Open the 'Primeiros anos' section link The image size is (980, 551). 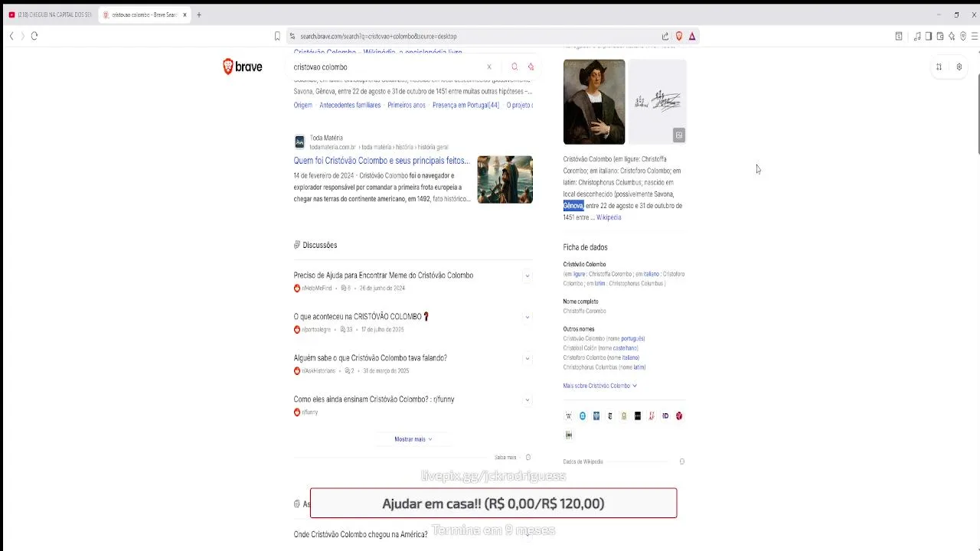pos(407,105)
